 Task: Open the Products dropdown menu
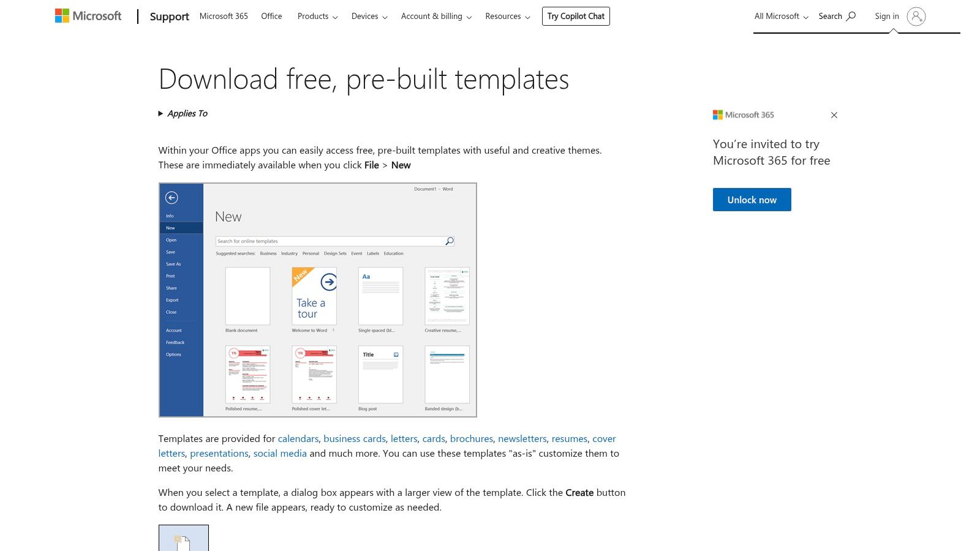[x=317, y=17]
